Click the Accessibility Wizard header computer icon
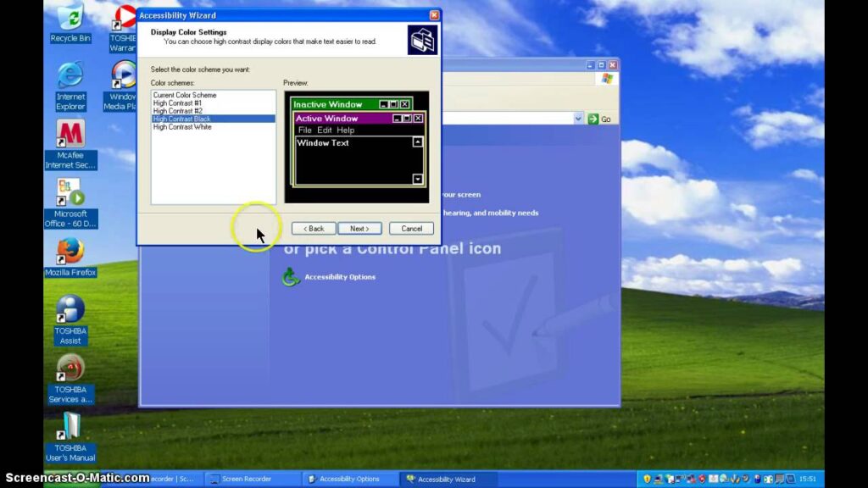 [x=422, y=40]
